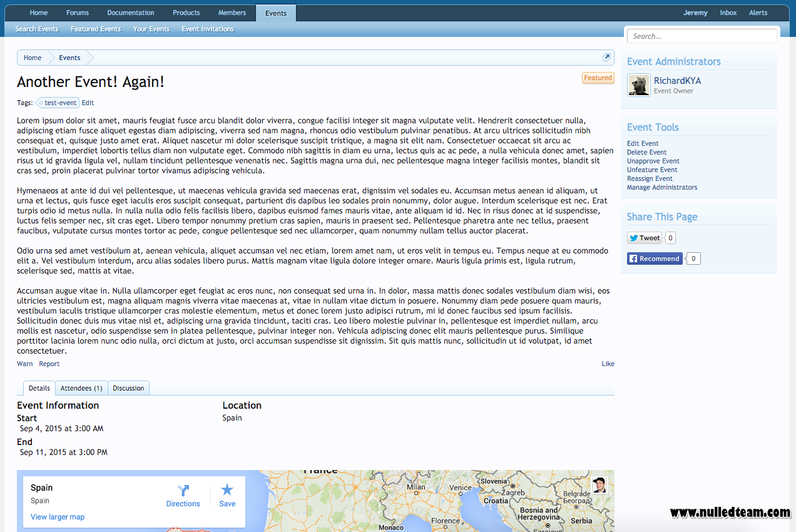Switch to the Discussion tab
This screenshot has height=532, width=796.
pos(128,388)
